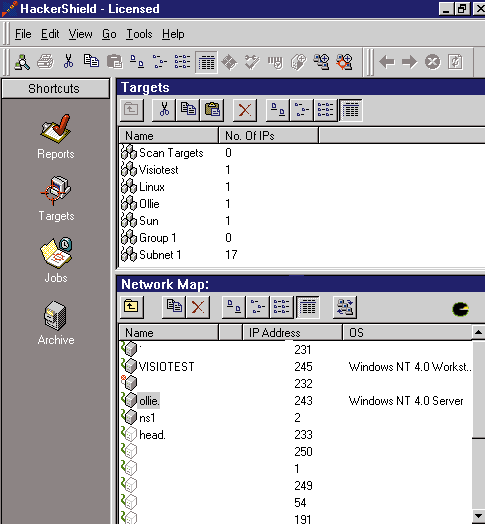Click the up-folder icon in Network Map toolbar
The height and width of the screenshot is (524, 485).
click(131, 307)
